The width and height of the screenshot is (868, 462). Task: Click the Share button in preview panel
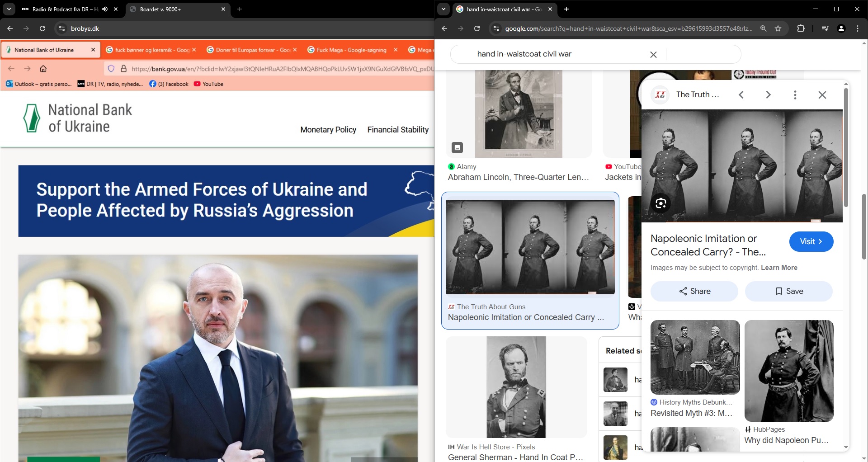click(694, 291)
